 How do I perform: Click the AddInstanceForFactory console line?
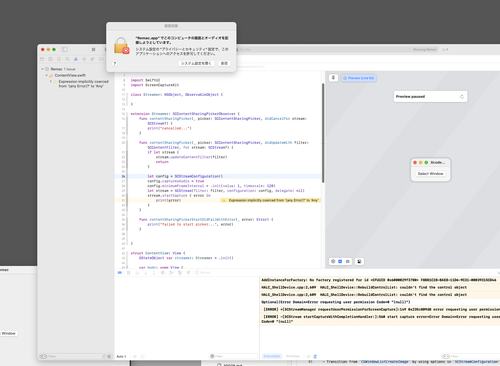[379, 280]
